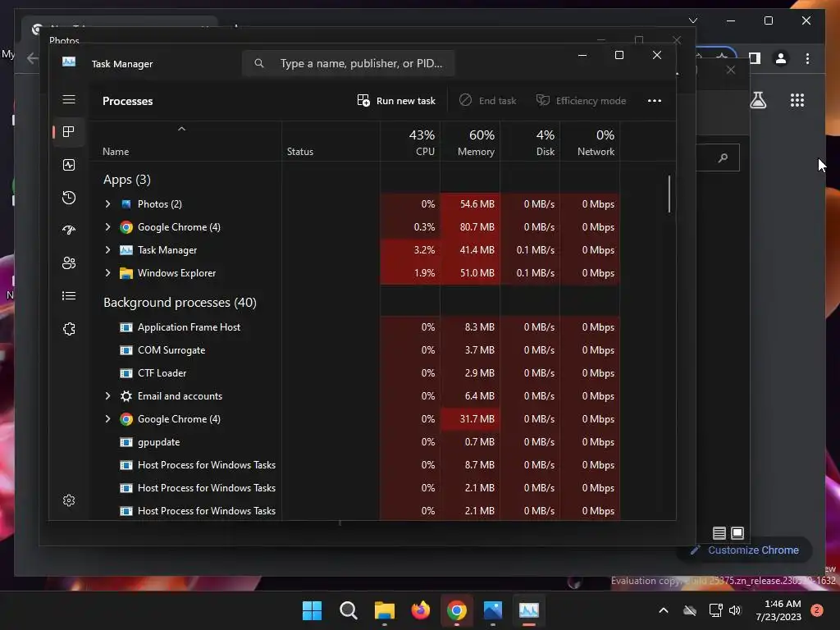Click the Background processes (40) group heading

(180, 303)
